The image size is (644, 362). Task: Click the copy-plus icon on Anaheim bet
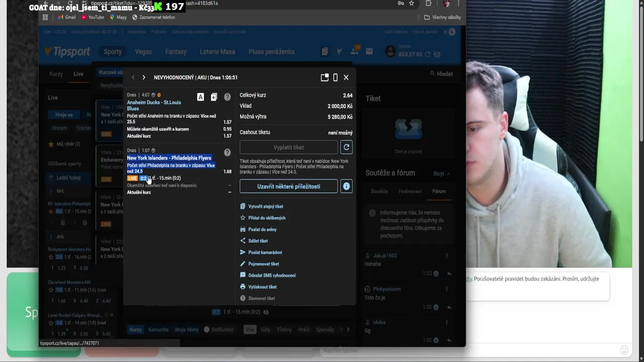click(x=214, y=97)
